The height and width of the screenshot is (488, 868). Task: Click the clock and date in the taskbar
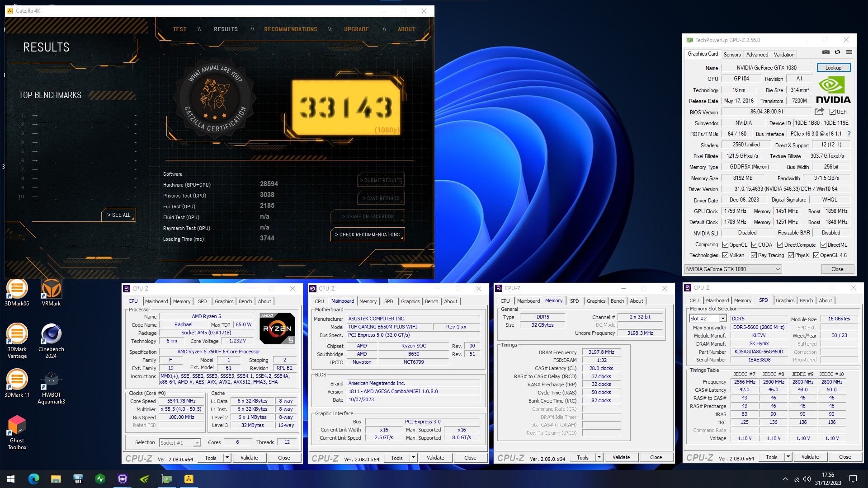click(828, 479)
